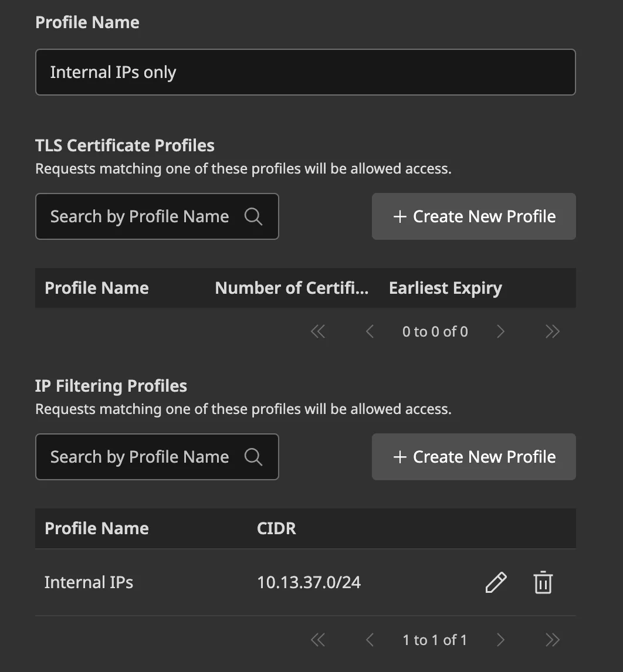Click the Profile Name text field
The width and height of the screenshot is (623, 672).
pos(305,72)
